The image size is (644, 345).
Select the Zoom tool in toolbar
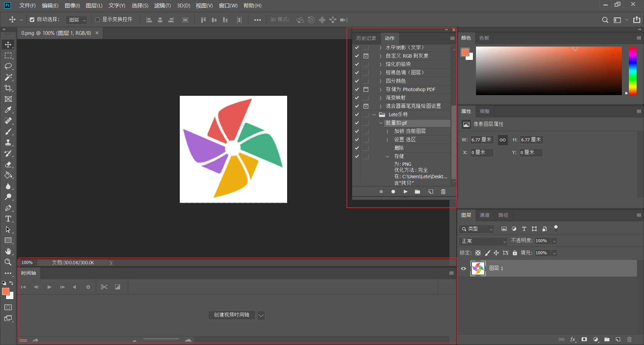[8, 262]
